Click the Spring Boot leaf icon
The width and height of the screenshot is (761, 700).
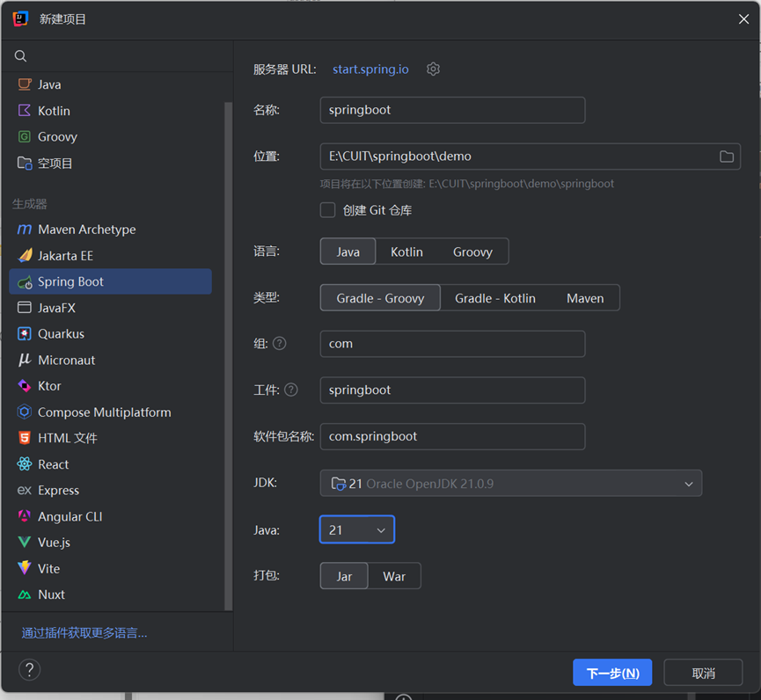(x=25, y=281)
